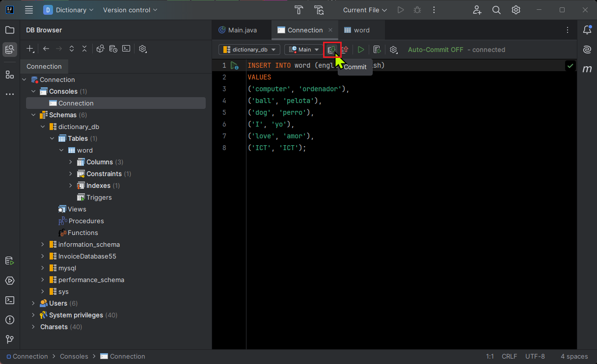
Task: Open the Main session dropdown
Action: [x=303, y=50]
